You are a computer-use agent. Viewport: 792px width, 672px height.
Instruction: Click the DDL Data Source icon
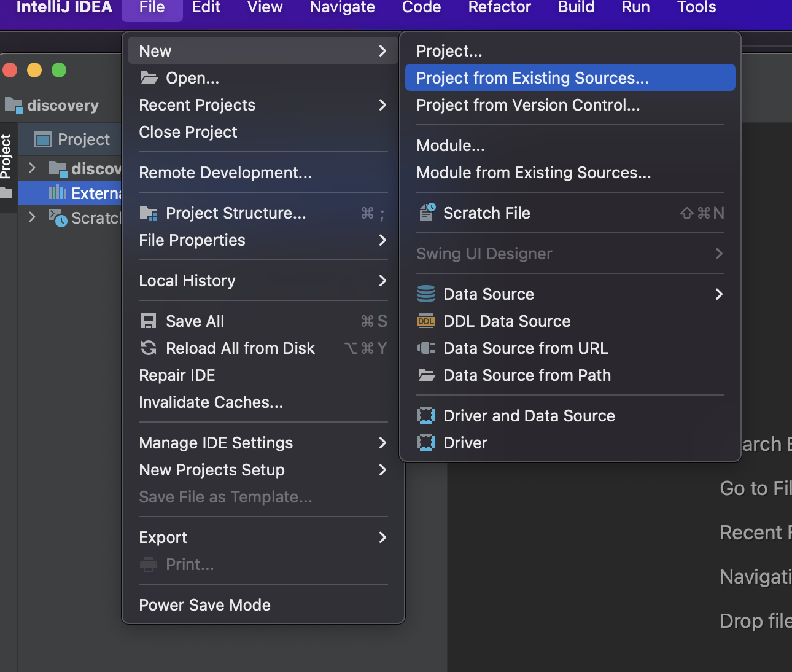[x=426, y=321]
